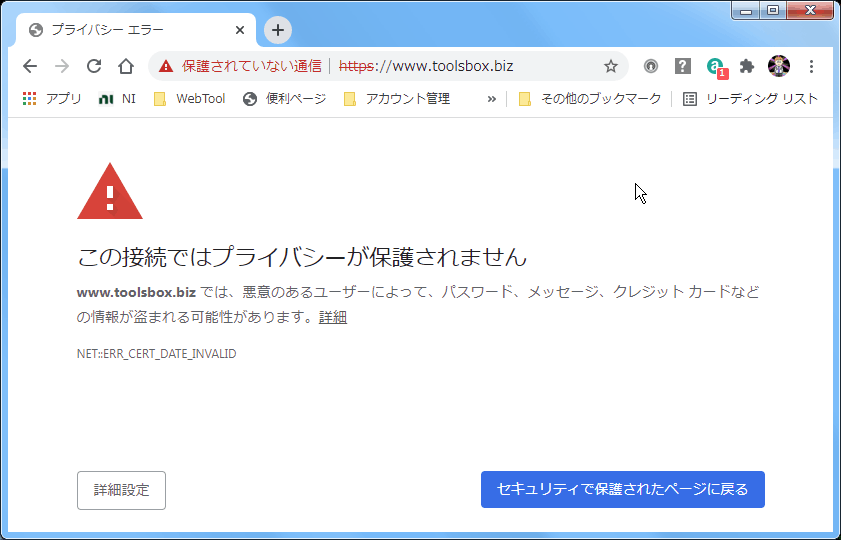Select the プライバシー エラー tab
This screenshot has height=540, width=841.
(136, 30)
